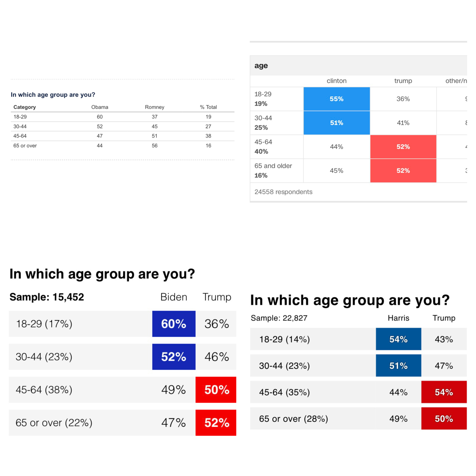Select the red 52% Trump cell beside 45-64 40%
Viewport: 476px width, 476px height.
(x=403, y=147)
